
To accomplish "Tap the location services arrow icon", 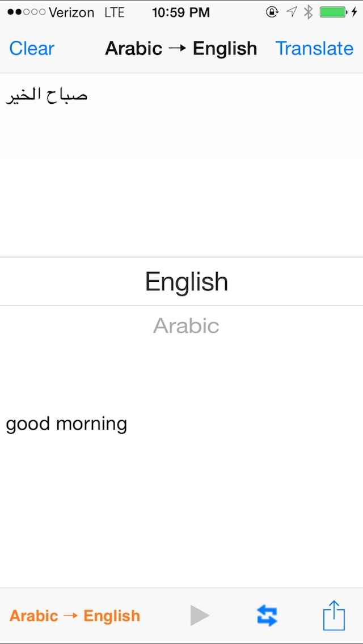I will point(291,12).
